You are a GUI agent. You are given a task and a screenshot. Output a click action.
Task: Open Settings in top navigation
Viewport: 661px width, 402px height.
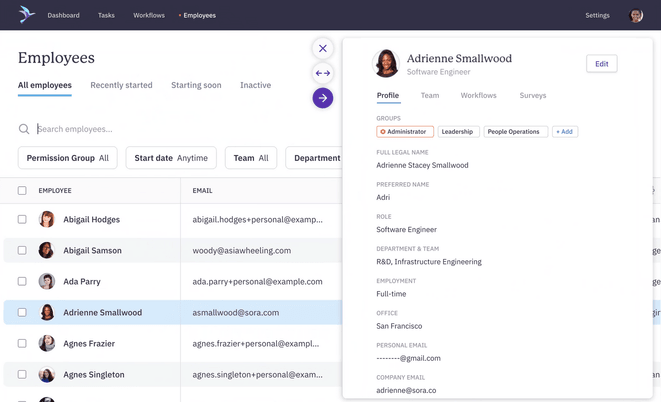point(597,15)
